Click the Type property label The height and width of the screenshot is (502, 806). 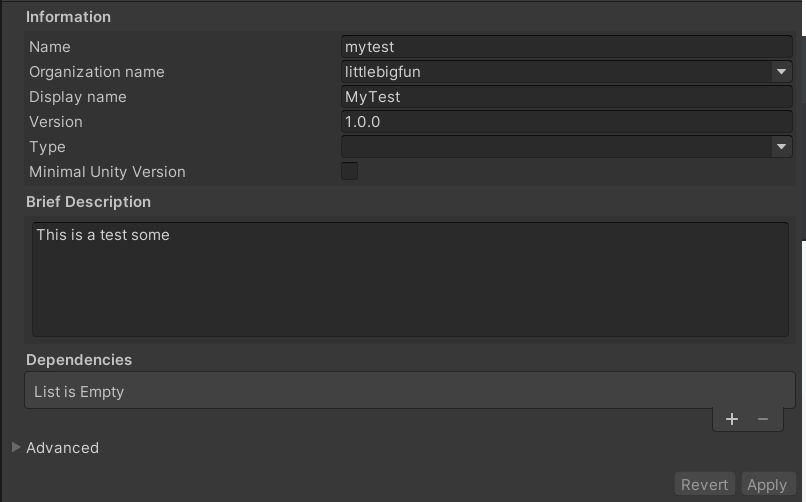pyautogui.click(x=47, y=147)
